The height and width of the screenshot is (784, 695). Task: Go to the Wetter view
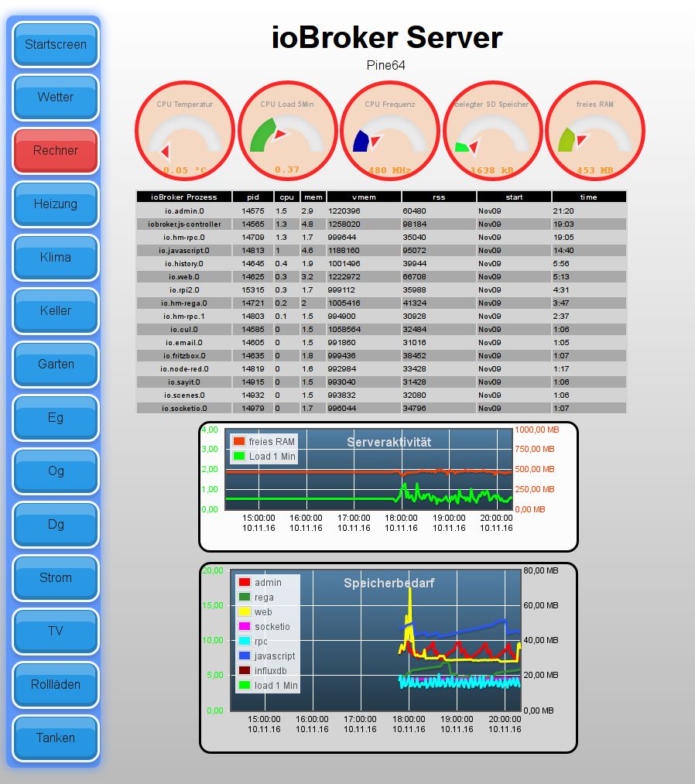pyautogui.click(x=56, y=98)
